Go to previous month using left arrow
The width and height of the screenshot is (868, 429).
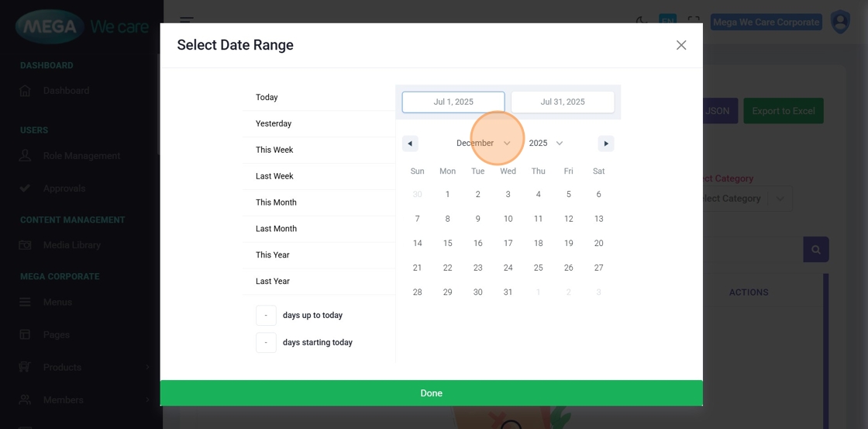click(410, 144)
